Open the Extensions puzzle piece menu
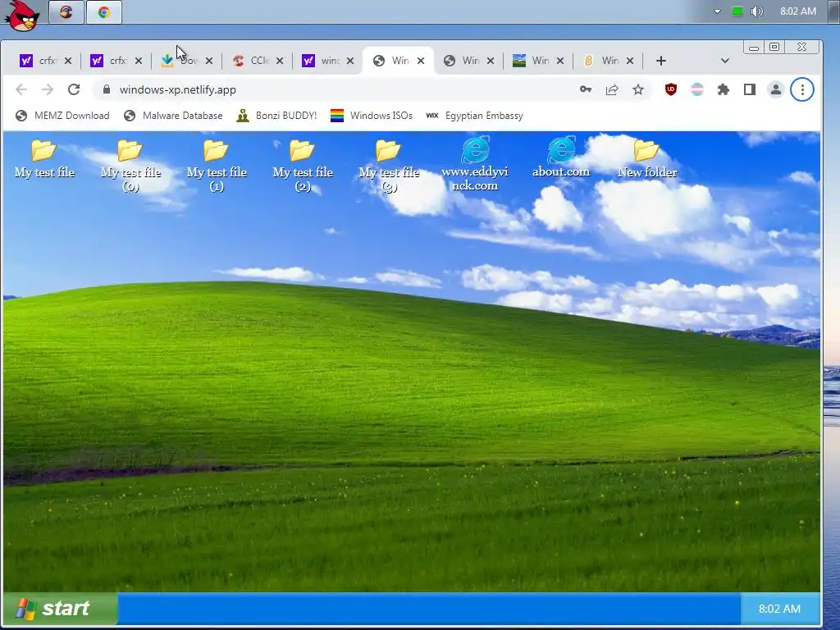 tap(724, 89)
